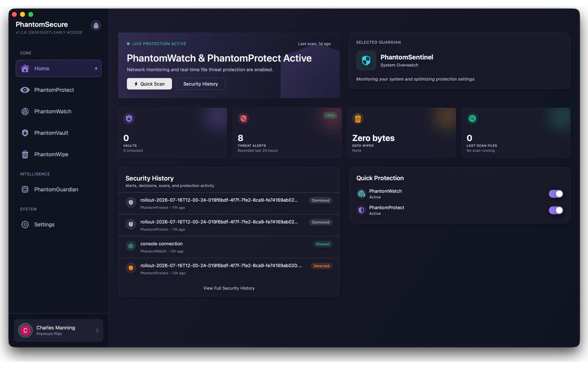This screenshot has height=368, width=588.
Task: Click the Home house icon in sidebar
Action: pyautogui.click(x=25, y=68)
